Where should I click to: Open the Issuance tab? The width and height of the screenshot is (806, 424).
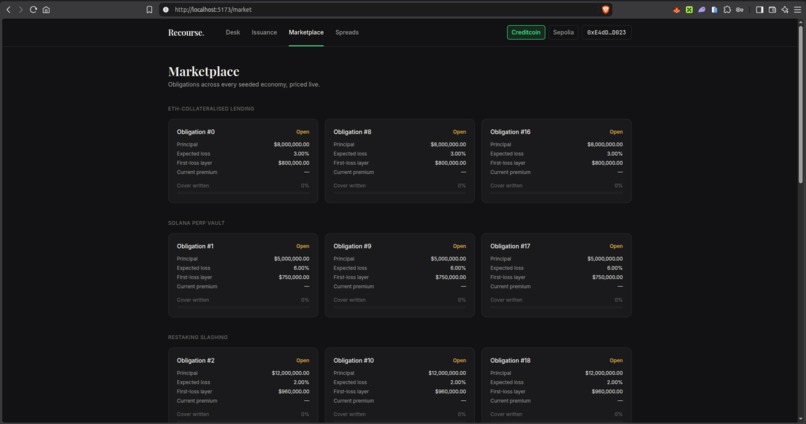pyautogui.click(x=264, y=32)
